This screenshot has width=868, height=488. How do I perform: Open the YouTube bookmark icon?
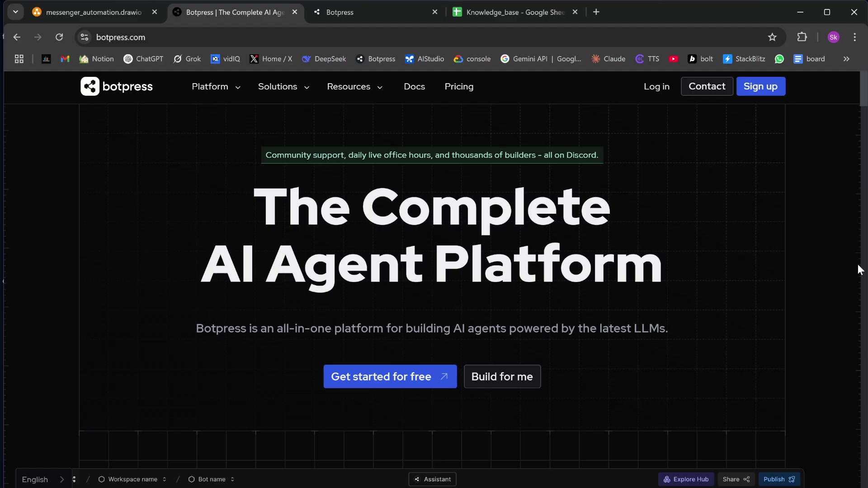tap(674, 59)
